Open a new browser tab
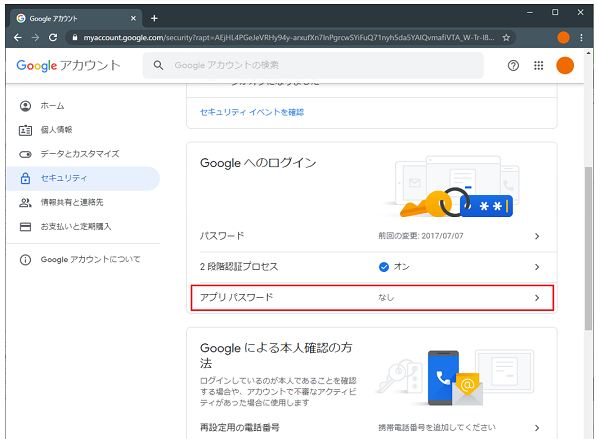Viewport: 600px width, 439px height. (154, 18)
